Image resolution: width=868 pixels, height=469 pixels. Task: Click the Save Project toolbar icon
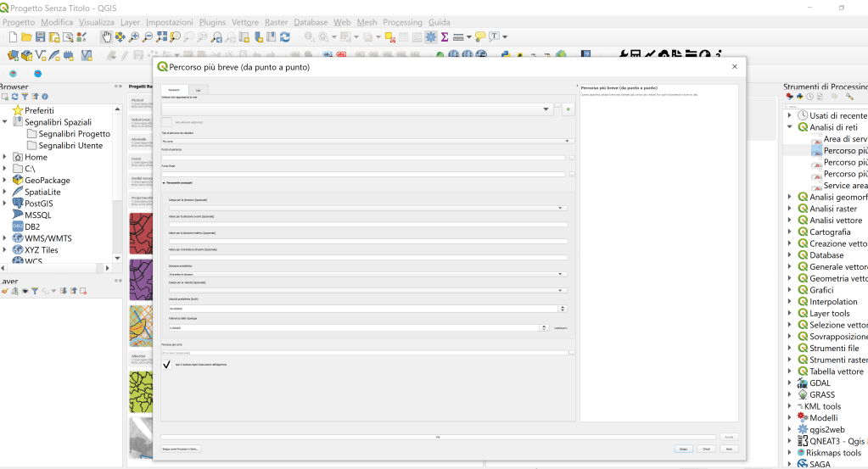pos(40,37)
